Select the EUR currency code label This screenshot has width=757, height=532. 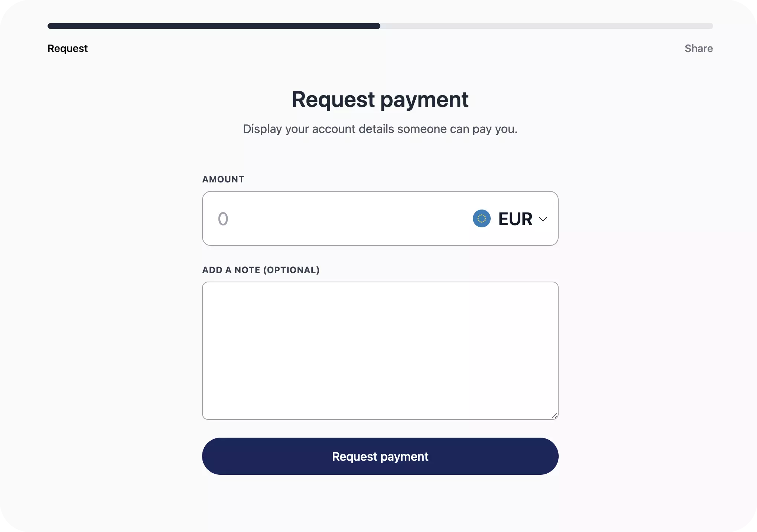[515, 219]
